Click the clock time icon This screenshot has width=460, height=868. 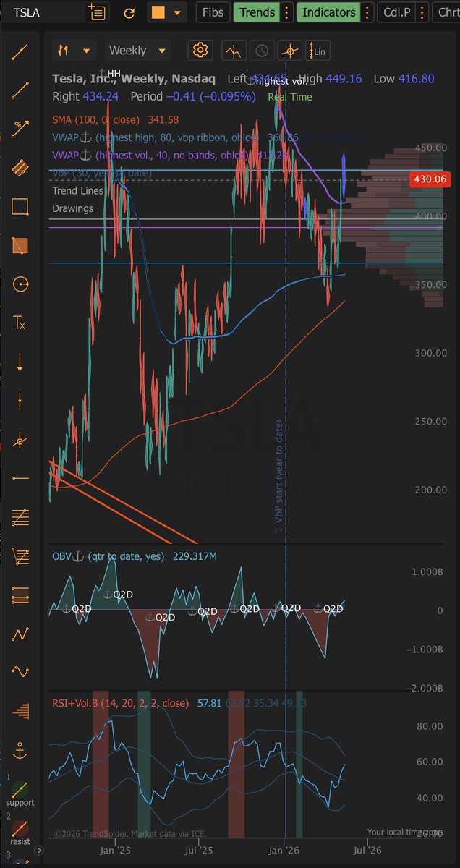click(262, 51)
